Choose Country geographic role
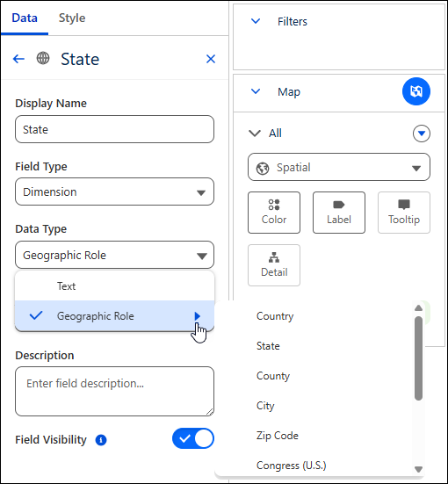The image size is (448, 484). pyautogui.click(x=275, y=316)
